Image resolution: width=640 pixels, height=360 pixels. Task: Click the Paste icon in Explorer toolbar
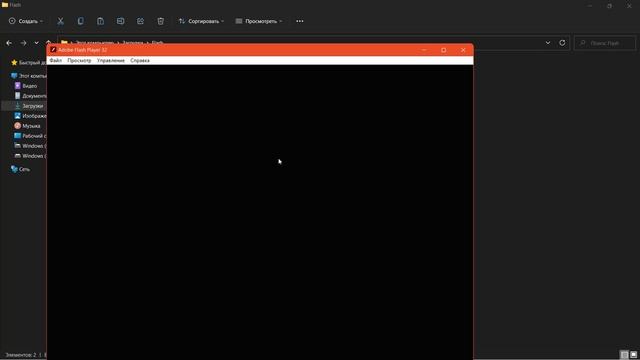pos(100,21)
